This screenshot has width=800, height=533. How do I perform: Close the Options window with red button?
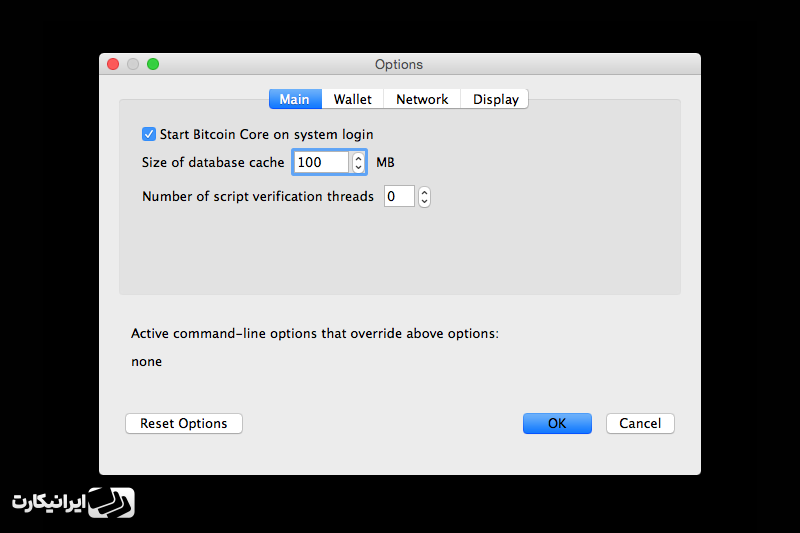point(113,64)
